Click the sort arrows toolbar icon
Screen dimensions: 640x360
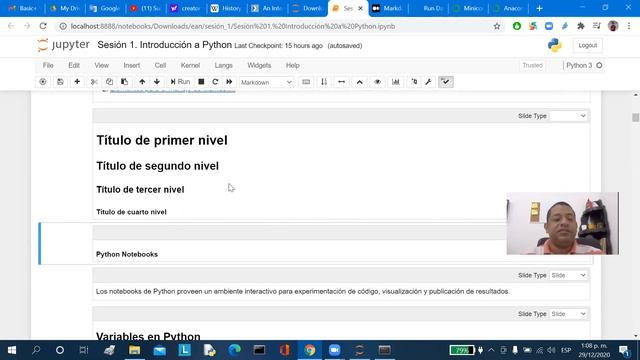point(324,82)
